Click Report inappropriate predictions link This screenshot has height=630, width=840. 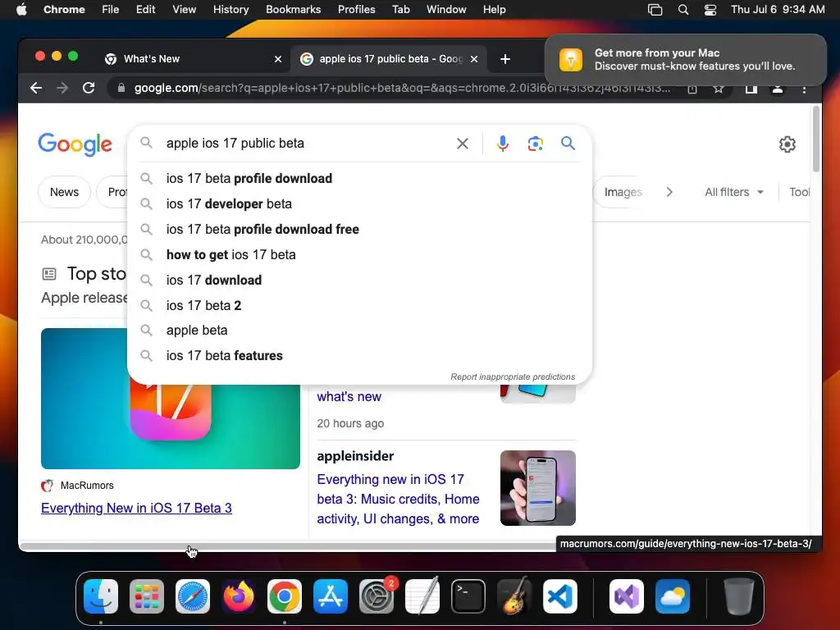[513, 377]
